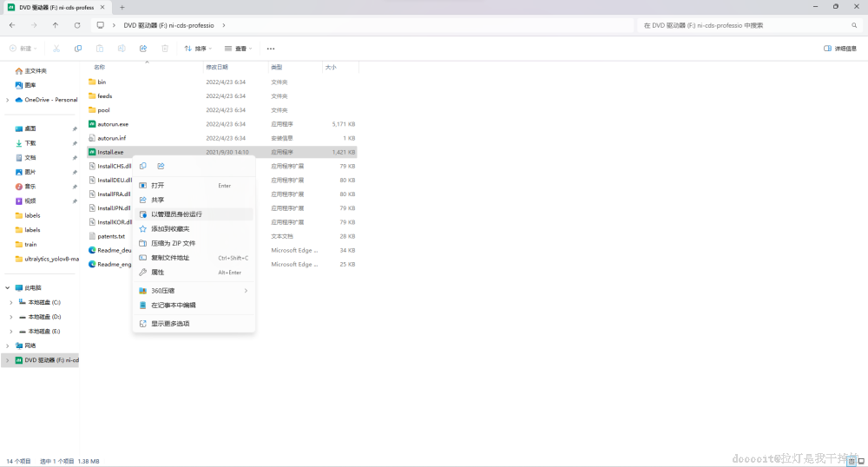
Task: Expand 本地磁盘 (E:) in the tree
Action: click(x=11, y=331)
